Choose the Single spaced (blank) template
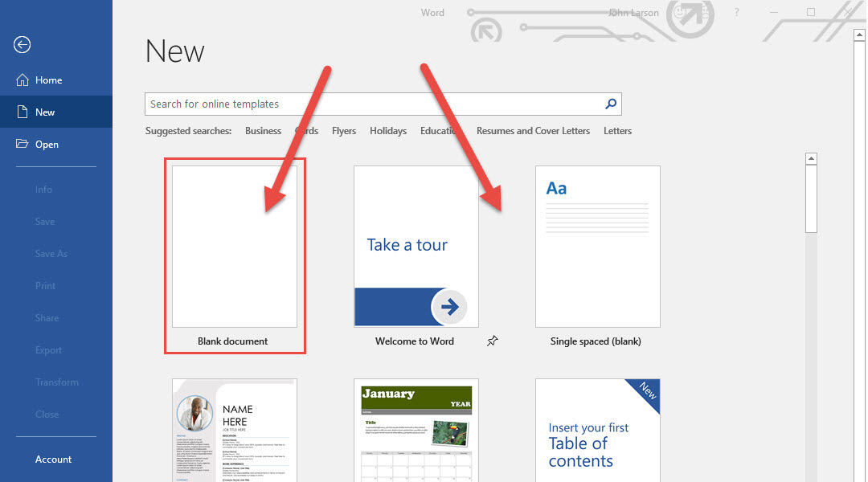Image resolution: width=868 pixels, height=482 pixels. coord(597,247)
